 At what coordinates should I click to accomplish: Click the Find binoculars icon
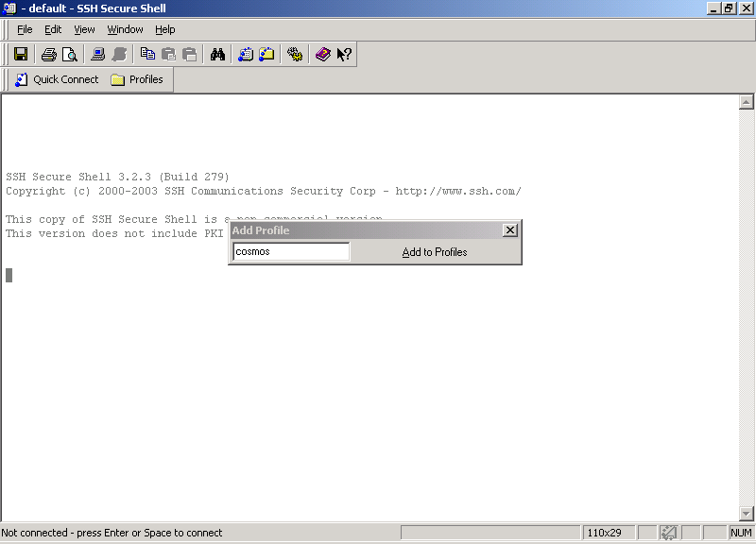click(217, 55)
